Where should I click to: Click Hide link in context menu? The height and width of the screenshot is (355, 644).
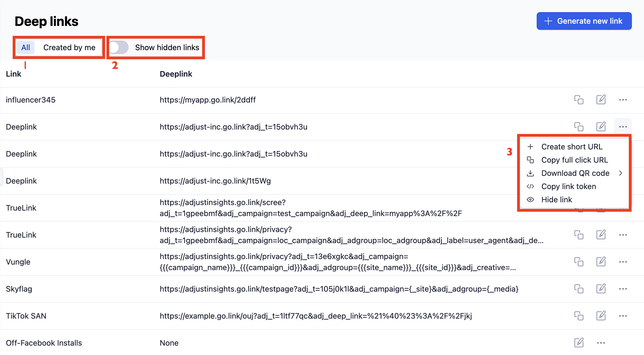[x=556, y=200]
